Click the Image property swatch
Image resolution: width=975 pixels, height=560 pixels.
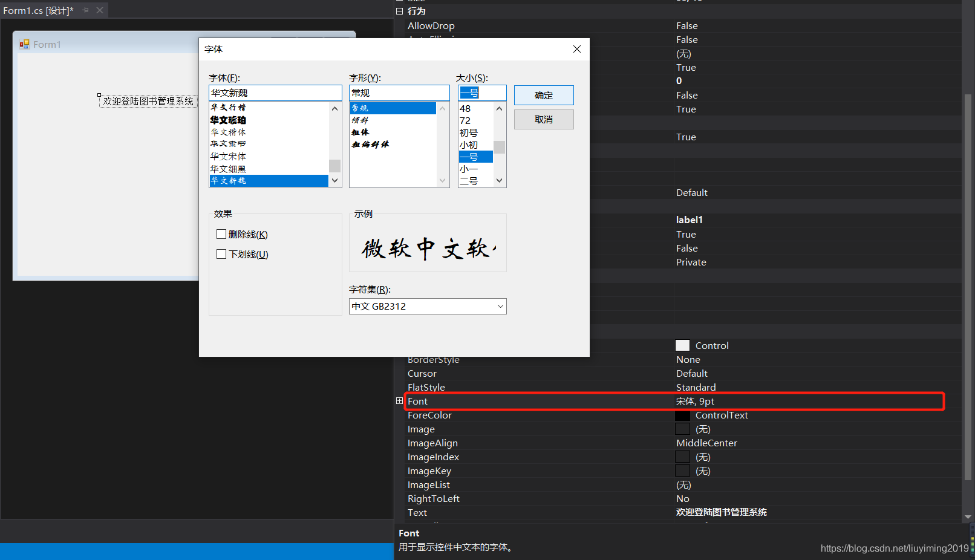(x=682, y=429)
